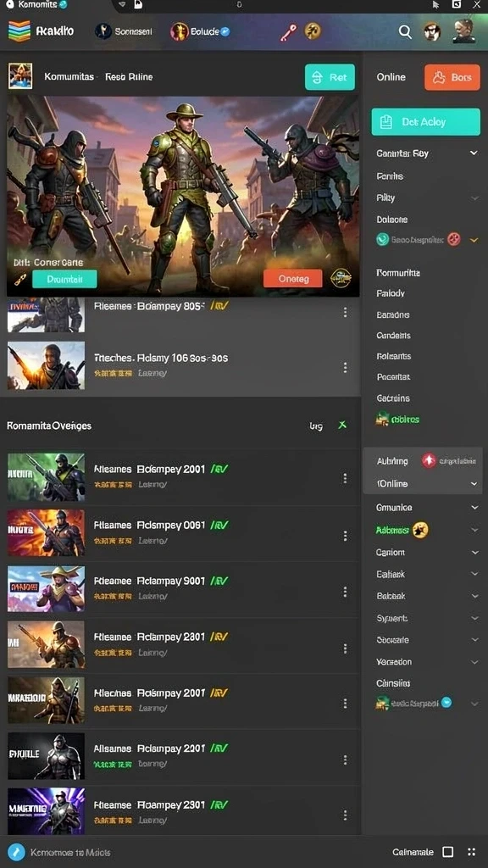
Task: Expand the Eatiank sidebar entry
Action: pos(474,574)
